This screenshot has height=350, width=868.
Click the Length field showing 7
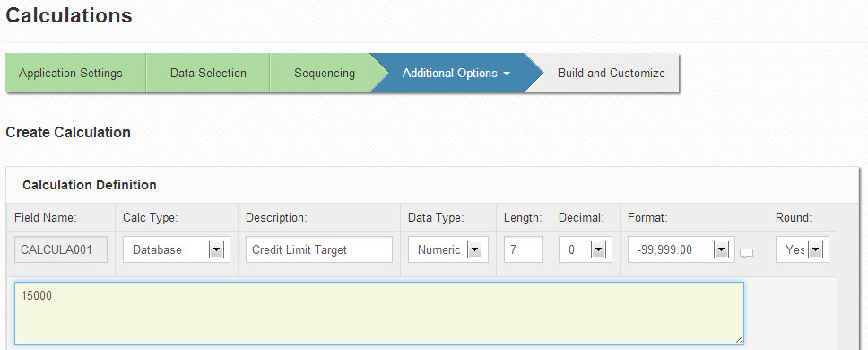pos(524,249)
